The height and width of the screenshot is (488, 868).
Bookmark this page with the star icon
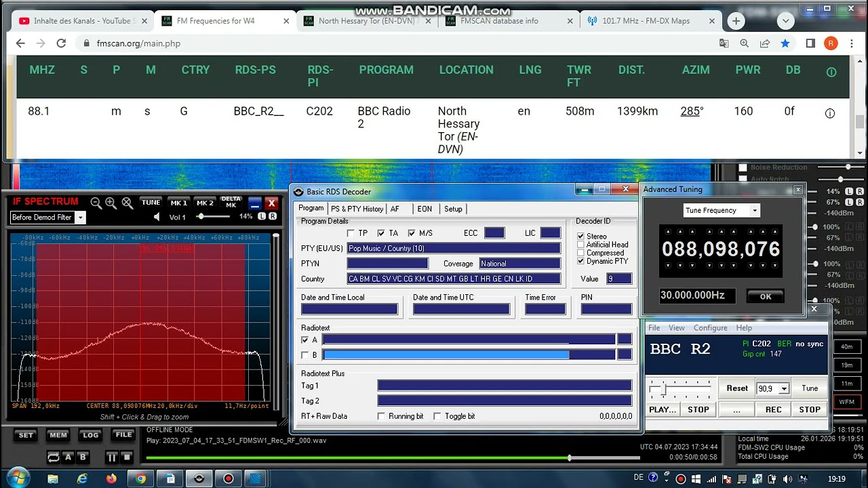pos(785,43)
